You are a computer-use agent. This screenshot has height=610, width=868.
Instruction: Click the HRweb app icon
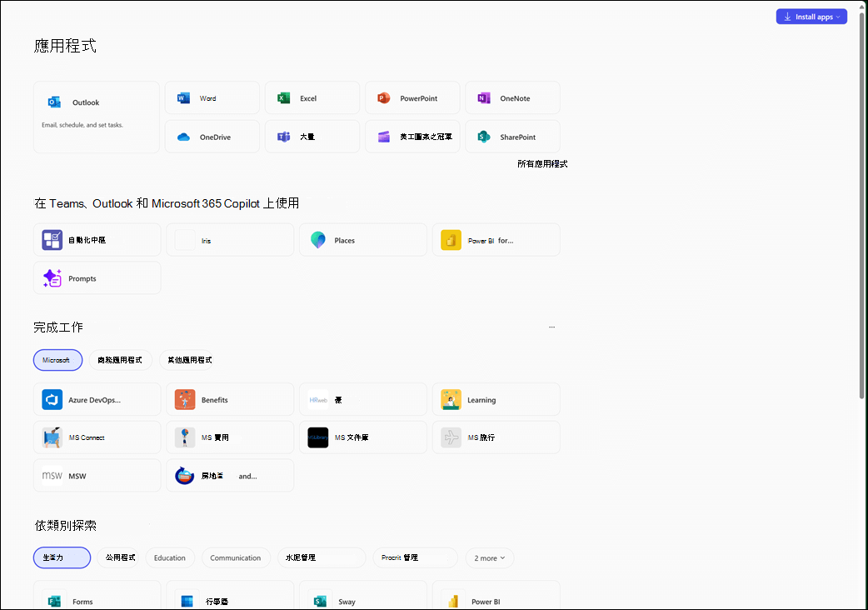[318, 400]
